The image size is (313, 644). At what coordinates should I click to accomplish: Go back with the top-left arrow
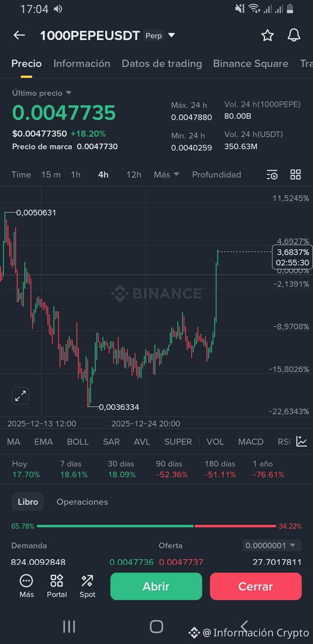coord(19,35)
